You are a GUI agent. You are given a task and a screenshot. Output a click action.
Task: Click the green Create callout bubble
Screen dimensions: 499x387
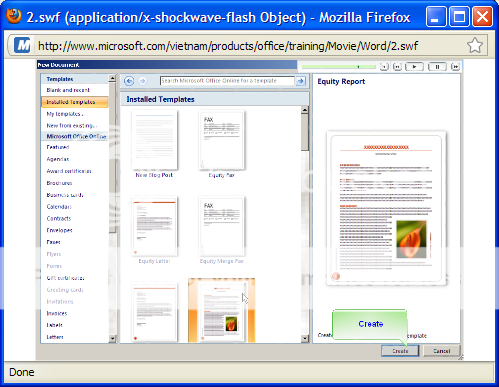click(x=370, y=324)
